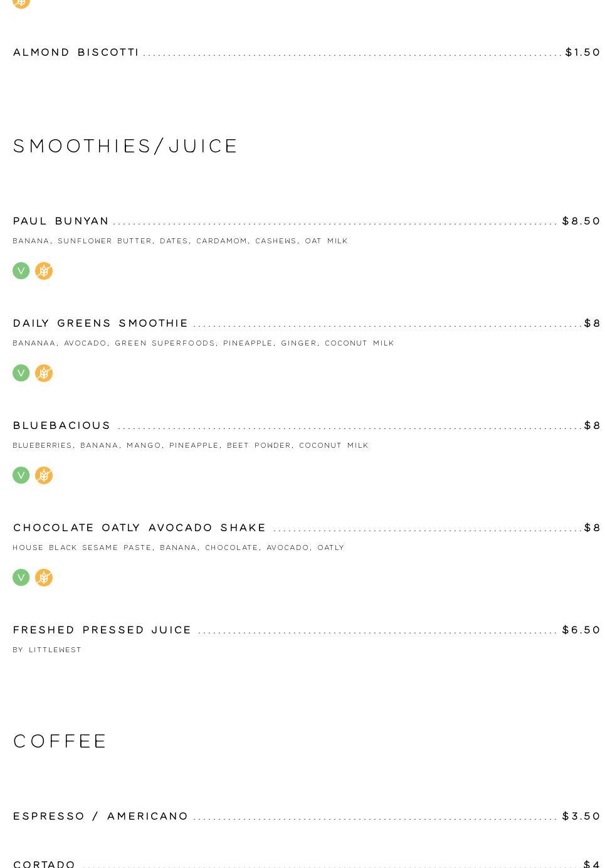Screen dimensions: 605x868
Task: Click the "By Littlewest" description text
Action: [47, 650]
